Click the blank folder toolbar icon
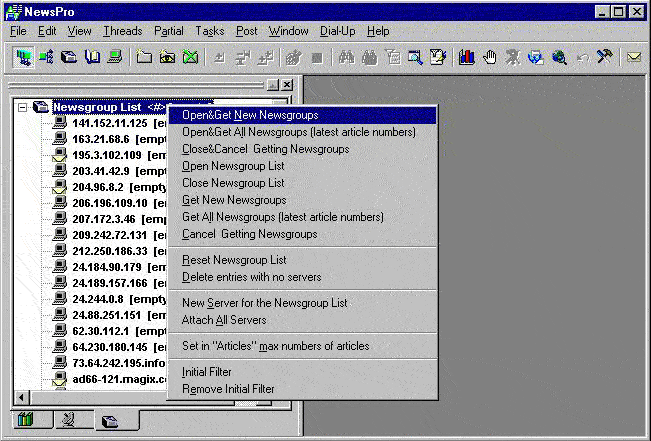651x441 pixels. (144, 57)
